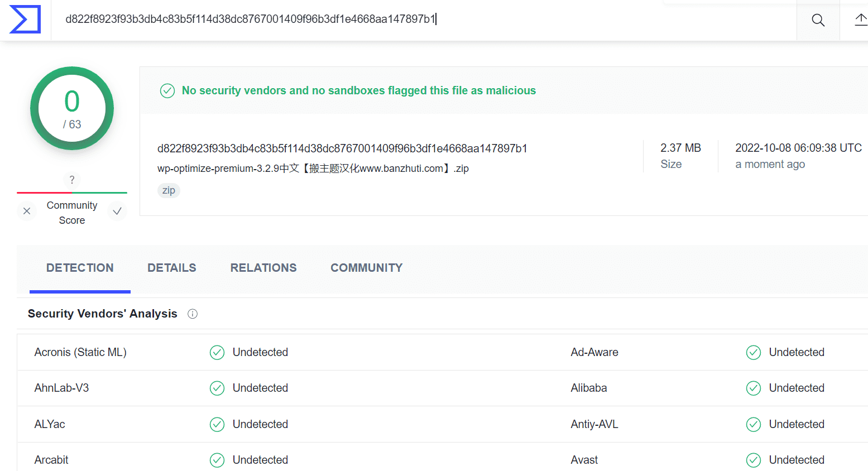Click the Arcabit vendor name
The width and height of the screenshot is (868, 471).
pyautogui.click(x=51, y=460)
